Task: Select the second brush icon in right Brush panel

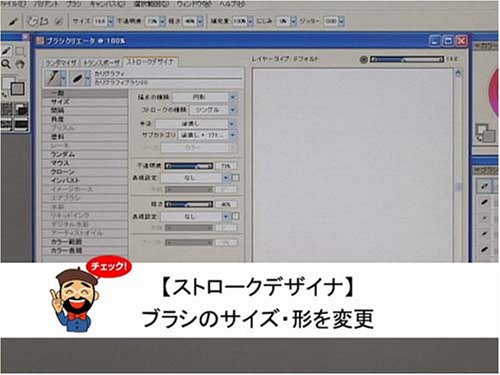Action: click(484, 202)
